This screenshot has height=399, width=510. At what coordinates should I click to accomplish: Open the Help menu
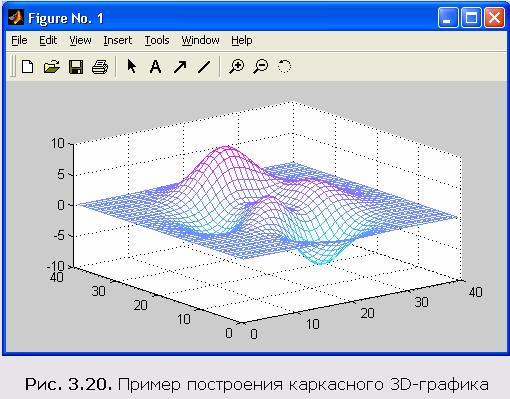[242, 40]
